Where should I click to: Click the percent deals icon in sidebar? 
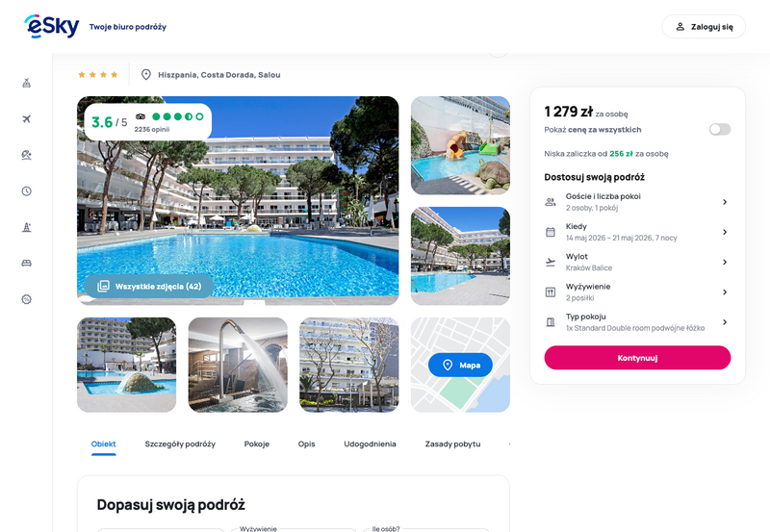click(x=27, y=299)
